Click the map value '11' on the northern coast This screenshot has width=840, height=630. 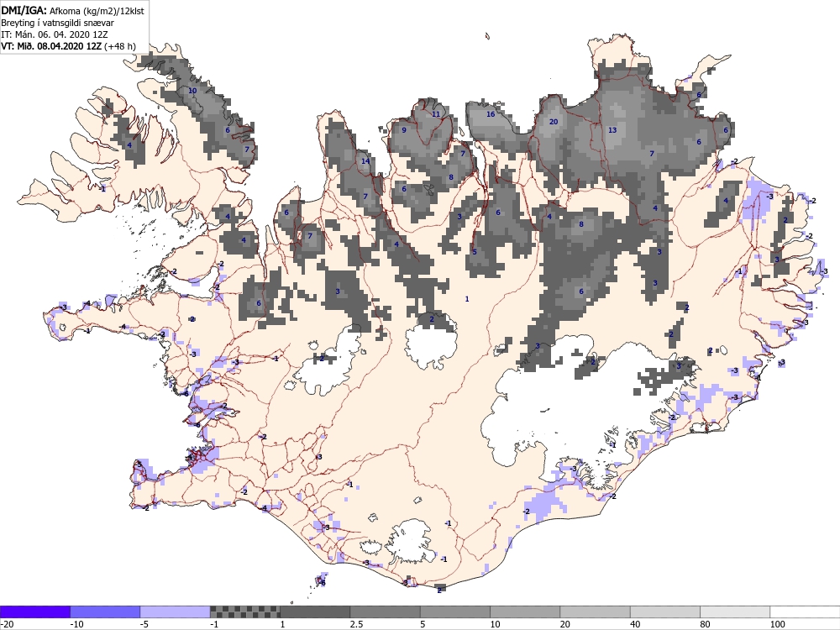436,114
